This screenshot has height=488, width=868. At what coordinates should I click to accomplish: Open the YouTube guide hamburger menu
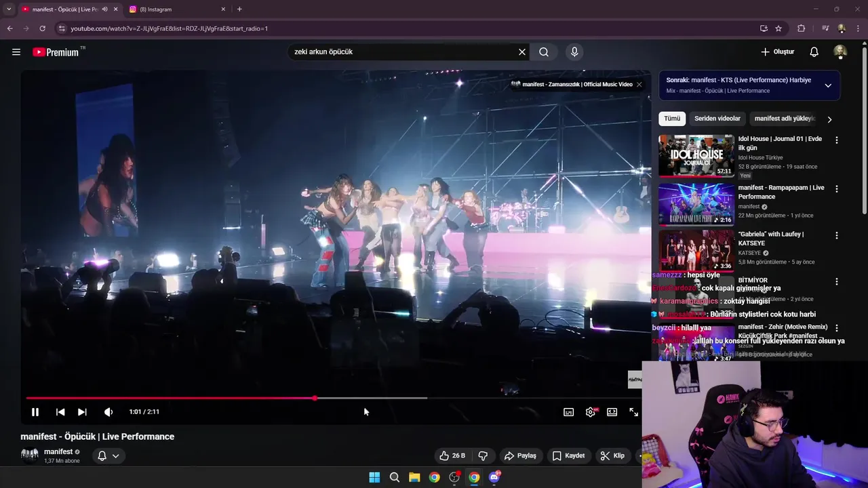pos(16,52)
